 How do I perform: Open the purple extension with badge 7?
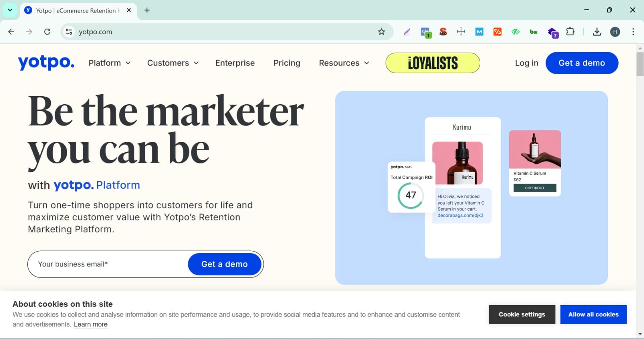click(x=553, y=32)
